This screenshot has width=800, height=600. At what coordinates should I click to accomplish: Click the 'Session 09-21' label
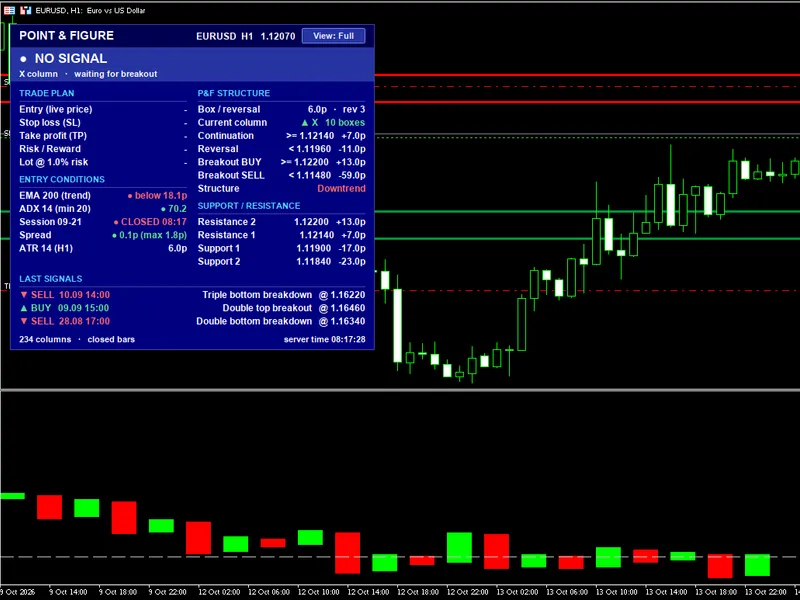[x=50, y=222]
